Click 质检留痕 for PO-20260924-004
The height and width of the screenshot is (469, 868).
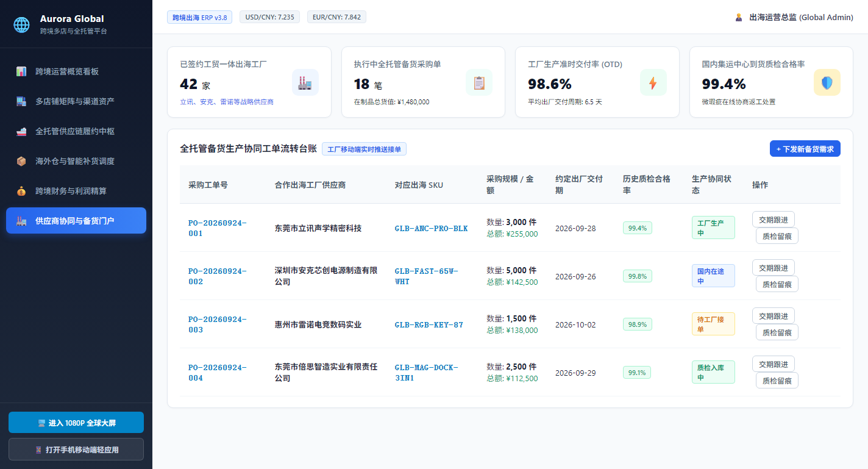777,381
